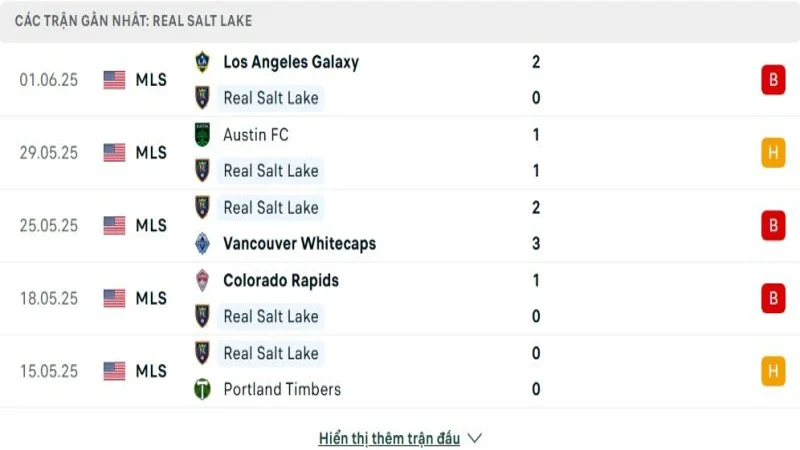Click the Real Salt Lake crest on 25.05.25 row

pyautogui.click(x=203, y=207)
